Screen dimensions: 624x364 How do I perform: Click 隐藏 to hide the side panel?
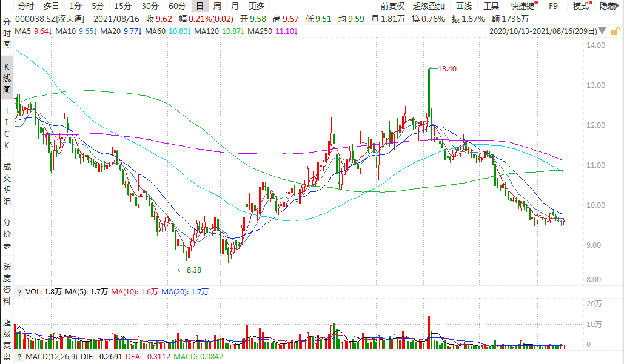609,6
